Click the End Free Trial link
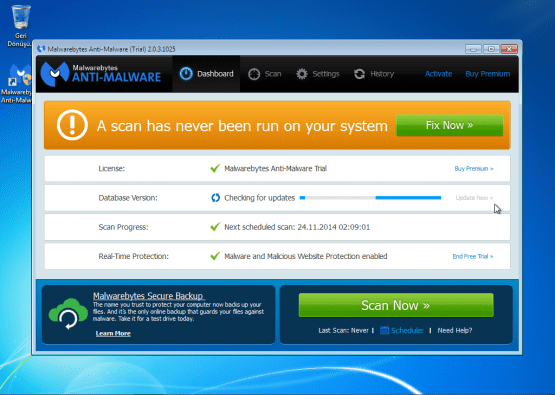The image size is (555, 395). pyautogui.click(x=473, y=256)
